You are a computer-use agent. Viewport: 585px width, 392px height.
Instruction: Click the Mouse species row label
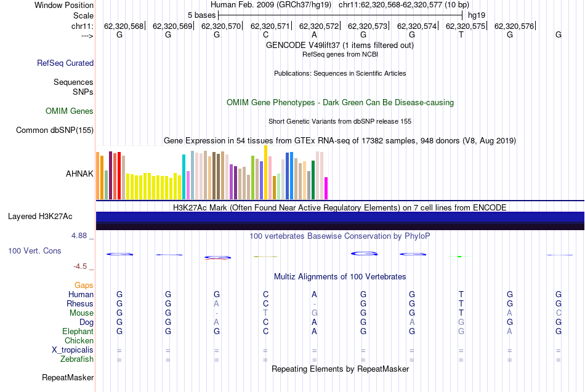[81, 313]
